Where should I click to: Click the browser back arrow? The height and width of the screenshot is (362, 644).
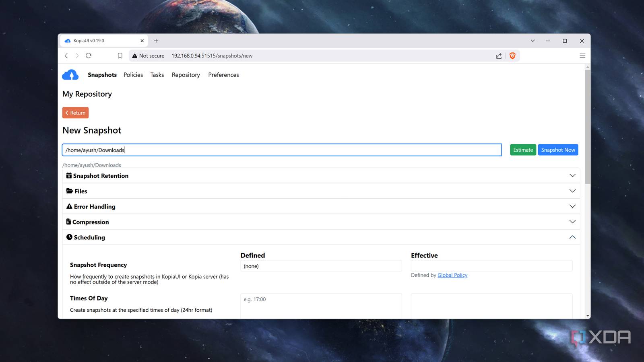coord(66,56)
